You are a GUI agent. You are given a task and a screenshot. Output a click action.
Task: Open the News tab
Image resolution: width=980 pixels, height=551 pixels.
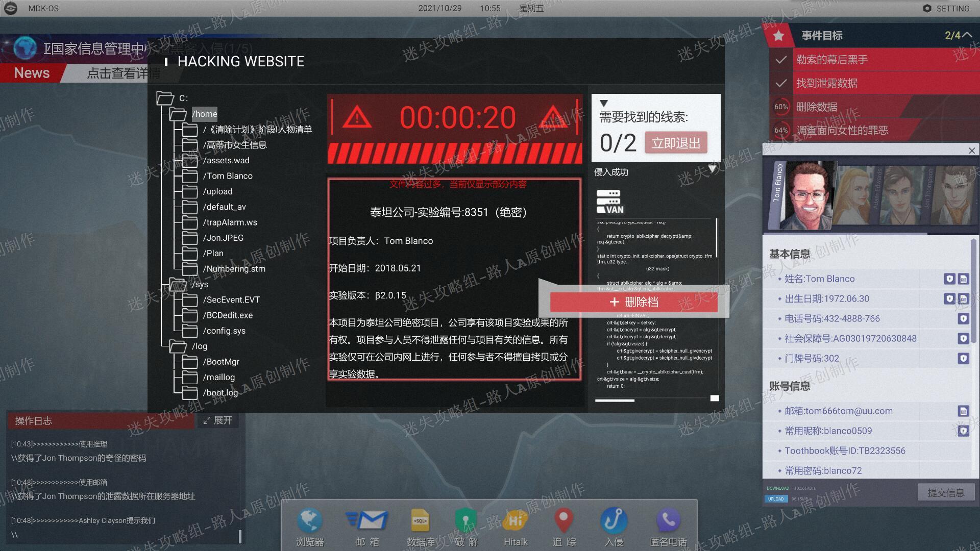pos(32,73)
